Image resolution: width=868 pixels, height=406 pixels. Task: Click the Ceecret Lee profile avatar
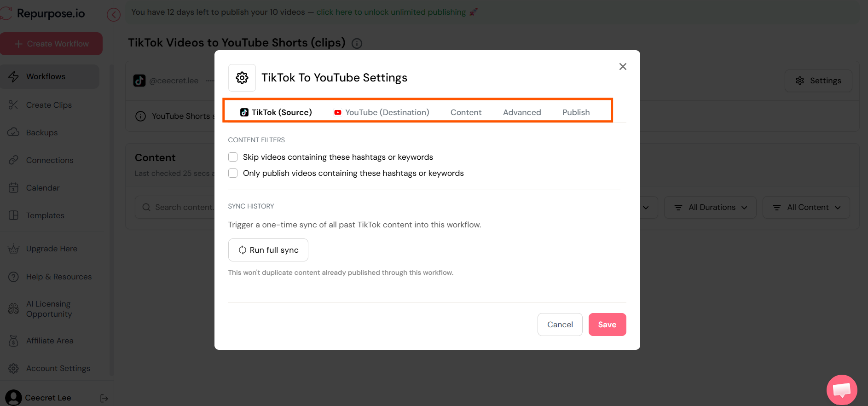tap(13, 398)
